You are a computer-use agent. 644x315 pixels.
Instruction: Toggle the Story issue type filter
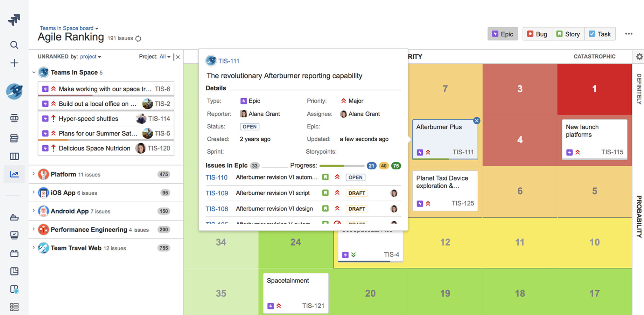click(x=568, y=34)
